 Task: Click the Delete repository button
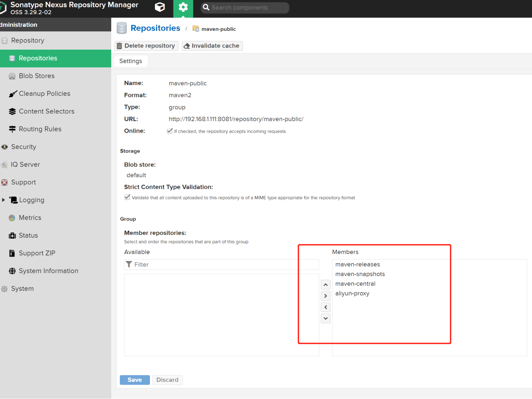pos(146,46)
